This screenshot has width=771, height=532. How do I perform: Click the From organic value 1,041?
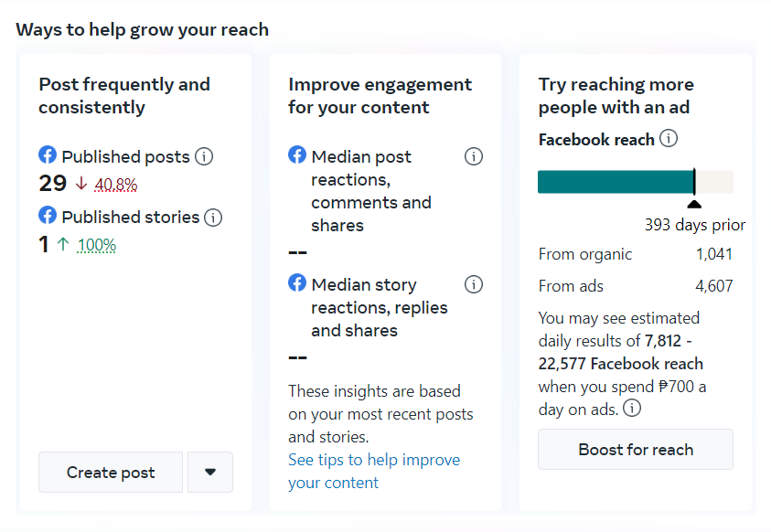(x=713, y=254)
